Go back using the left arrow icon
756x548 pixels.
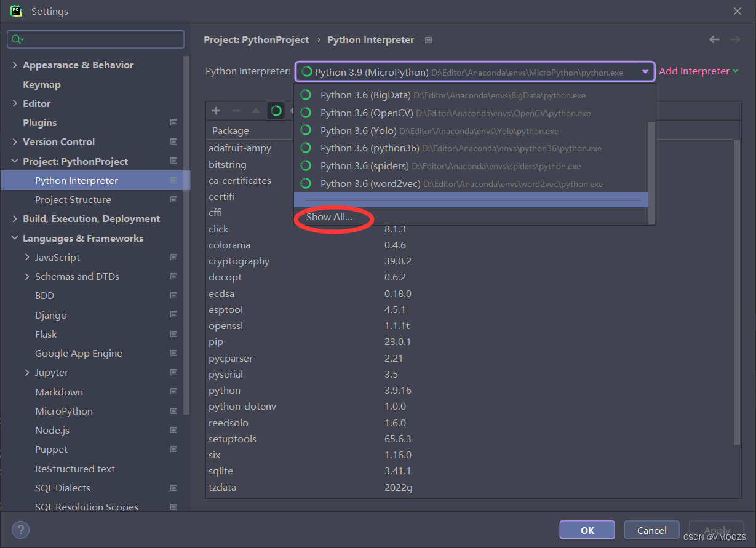[x=714, y=39]
